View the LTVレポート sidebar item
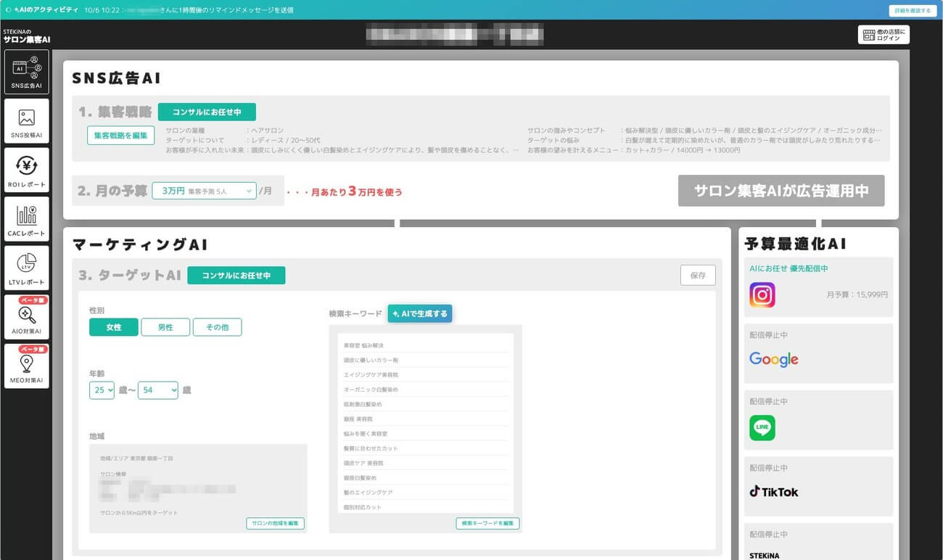 27,268
